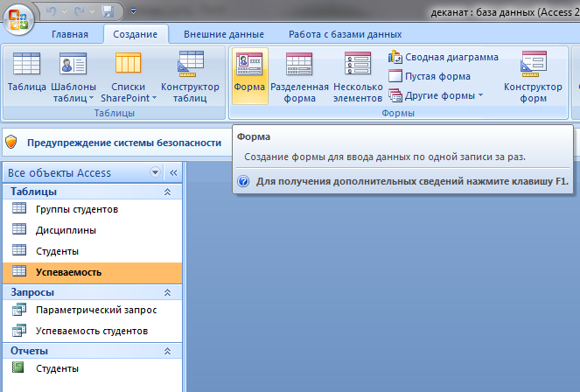This screenshot has width=580, height=392.
Task: Collapse navigation pane with the double chevron
Action: (x=173, y=172)
